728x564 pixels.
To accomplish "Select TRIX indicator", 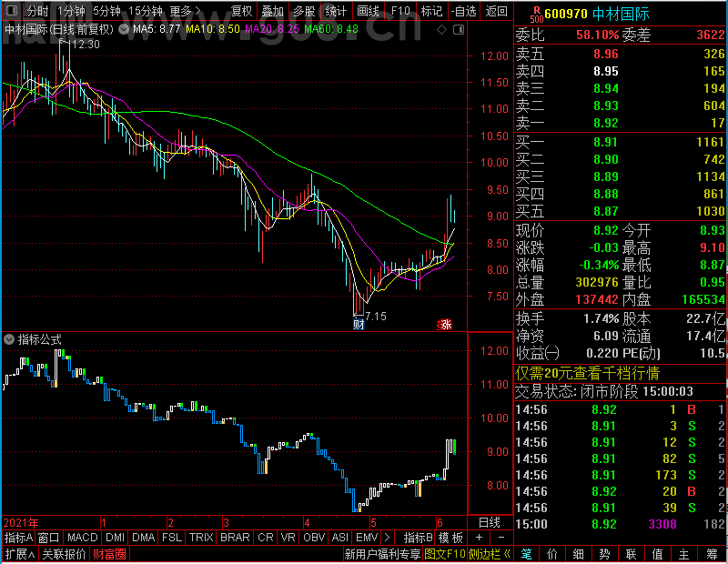I will [x=200, y=538].
